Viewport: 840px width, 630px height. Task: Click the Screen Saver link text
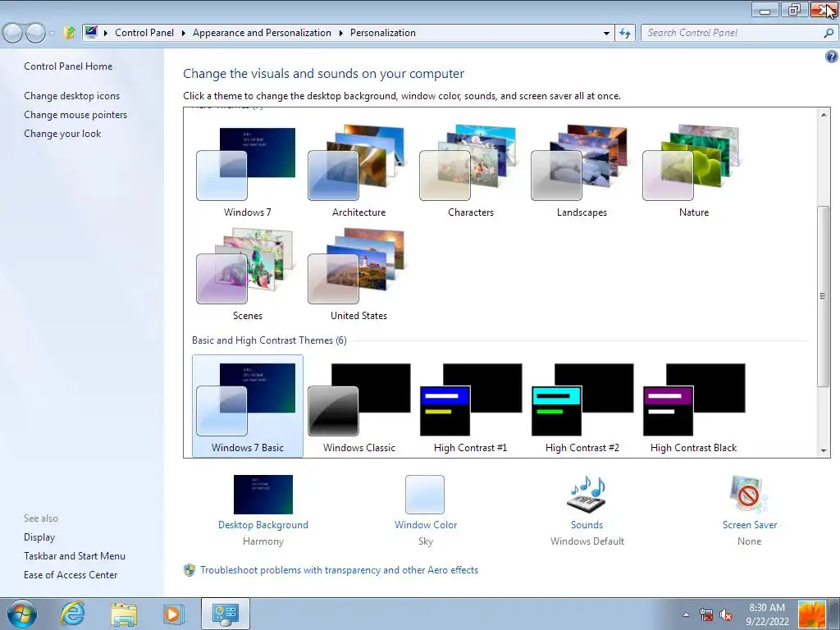(x=750, y=525)
